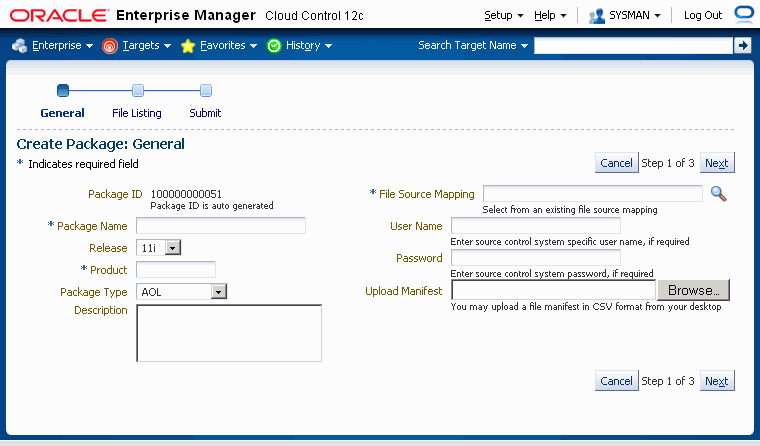760x446 pixels.
Task: Click the 'Indicates required field' text
Action: point(83,164)
